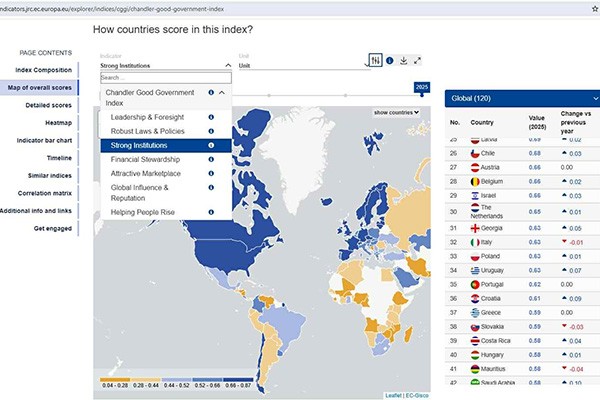
Task: Sort table by Value (2025) column
Action: tap(537, 122)
